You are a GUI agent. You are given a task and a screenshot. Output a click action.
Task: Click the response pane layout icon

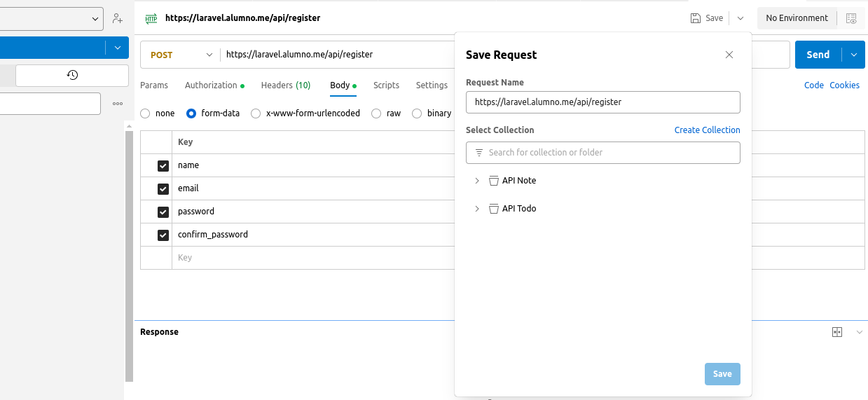click(836, 332)
